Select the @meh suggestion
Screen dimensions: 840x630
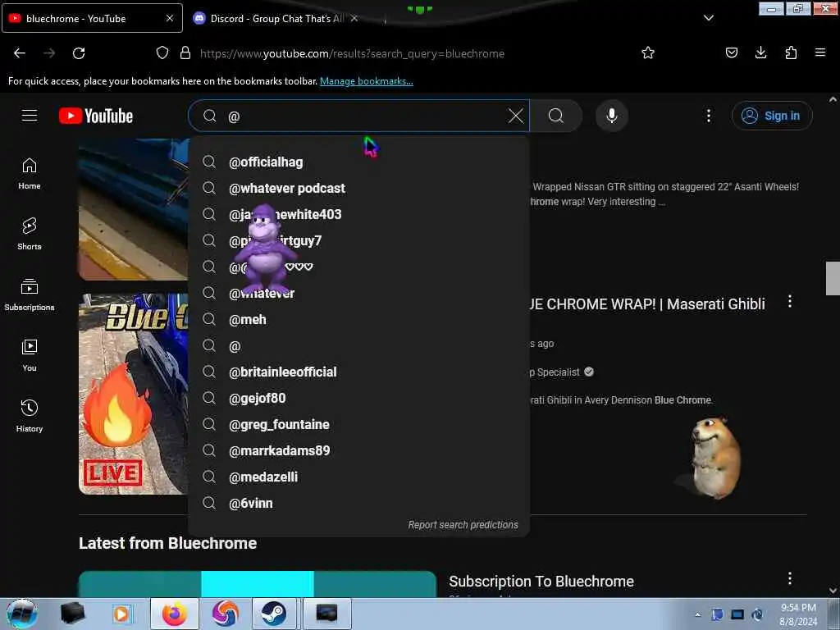(359, 319)
